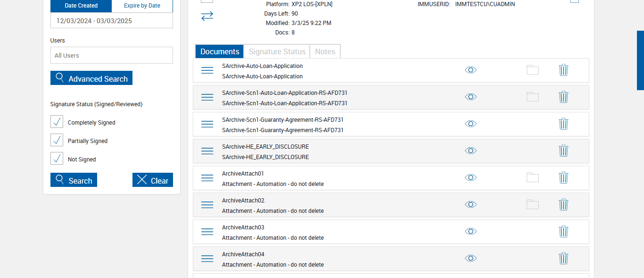This screenshot has width=644, height=278.
Task: Click the swap arrows icon near Platform
Action: click(x=207, y=16)
